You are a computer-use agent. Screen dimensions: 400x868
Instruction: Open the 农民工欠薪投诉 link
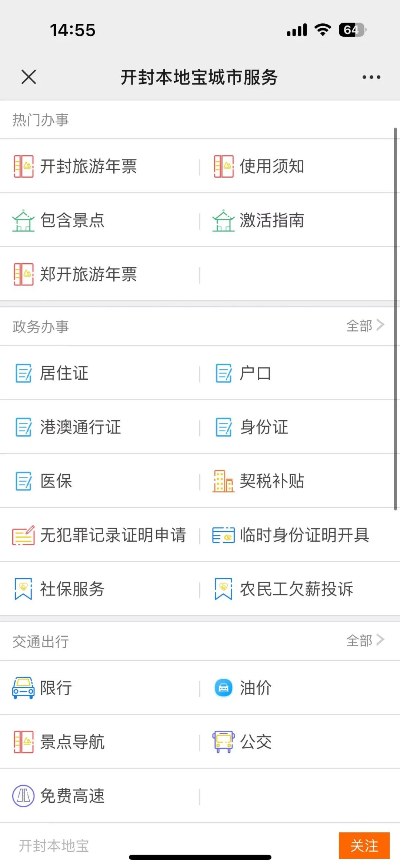296,589
